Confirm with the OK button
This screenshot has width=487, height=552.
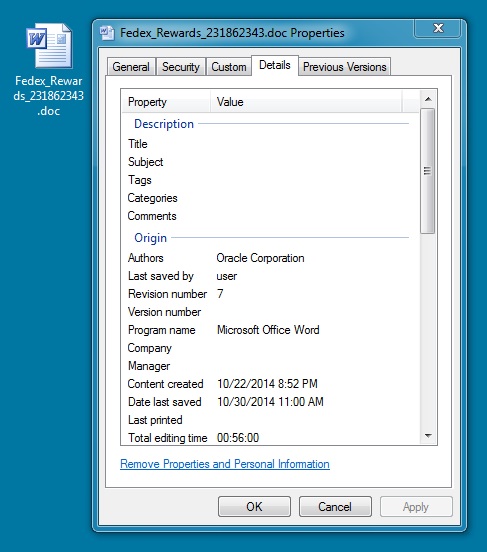coord(254,507)
